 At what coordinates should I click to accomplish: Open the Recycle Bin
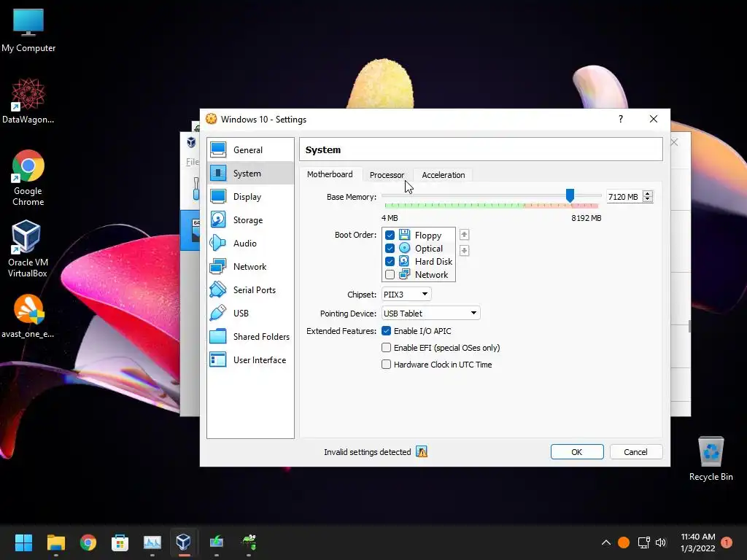(x=711, y=458)
